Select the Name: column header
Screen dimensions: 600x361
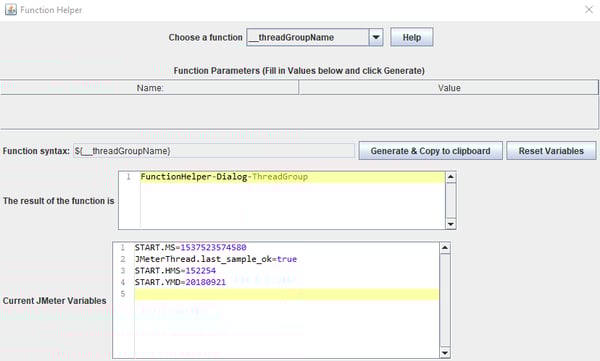pos(150,88)
